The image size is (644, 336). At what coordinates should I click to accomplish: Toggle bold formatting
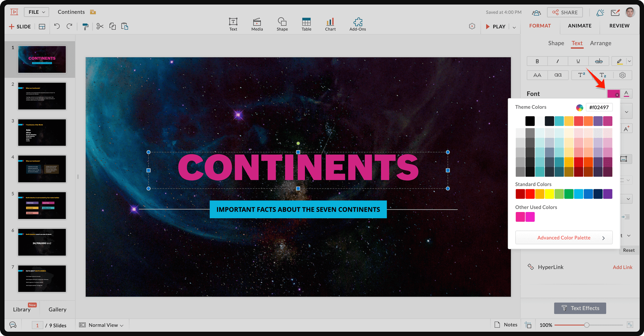537,61
